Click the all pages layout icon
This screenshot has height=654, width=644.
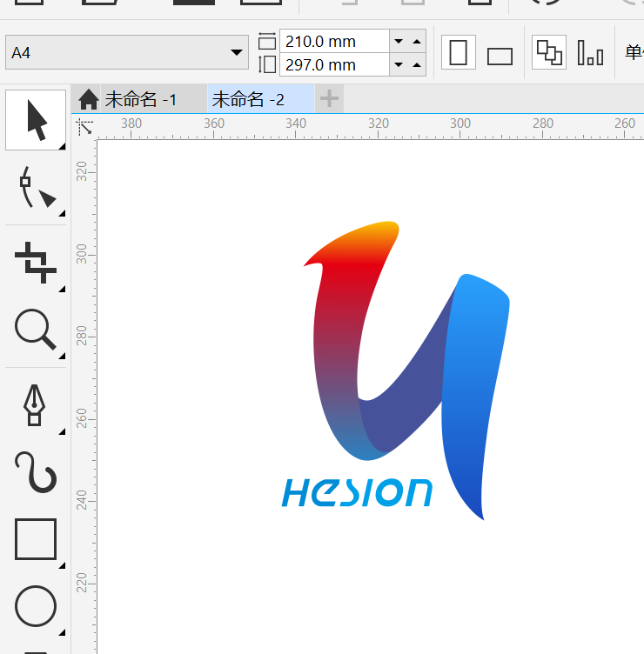pos(549,52)
